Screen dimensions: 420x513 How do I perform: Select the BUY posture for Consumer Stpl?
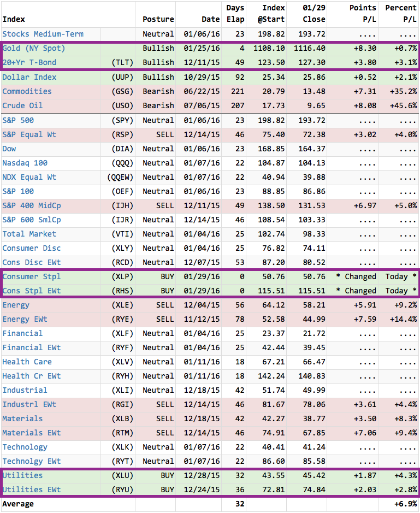coord(167,276)
